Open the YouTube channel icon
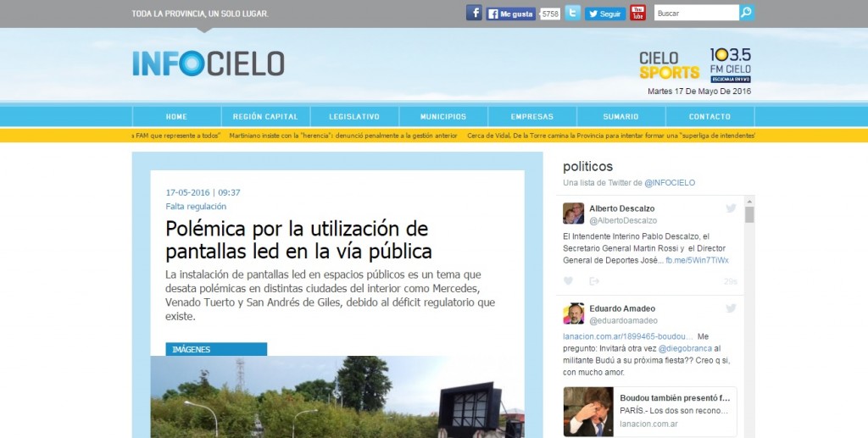This screenshot has width=868, height=438. [x=637, y=13]
